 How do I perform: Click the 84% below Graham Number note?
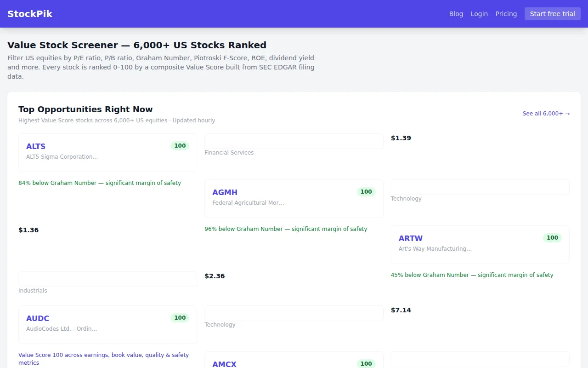(x=100, y=183)
